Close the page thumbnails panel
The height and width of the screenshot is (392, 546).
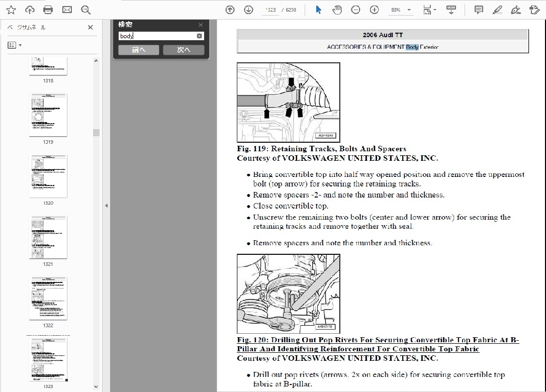click(x=90, y=27)
